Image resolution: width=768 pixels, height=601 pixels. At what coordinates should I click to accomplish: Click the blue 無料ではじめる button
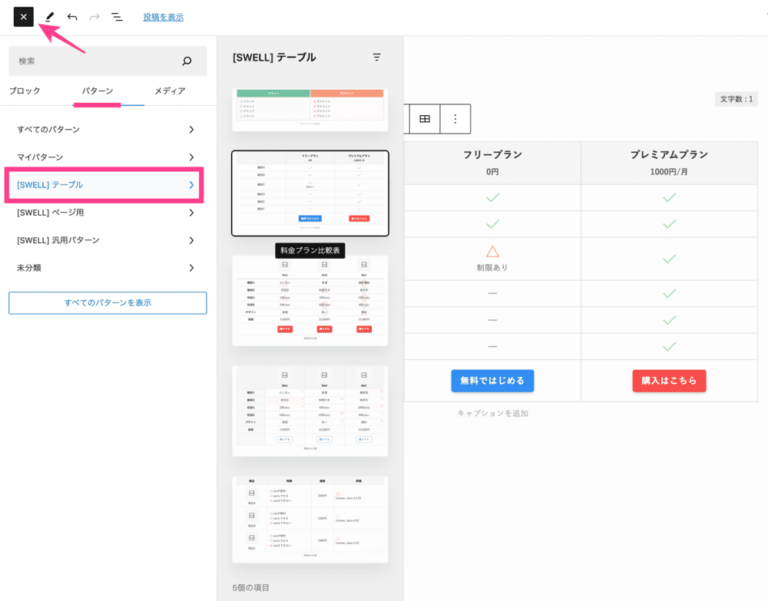point(492,380)
